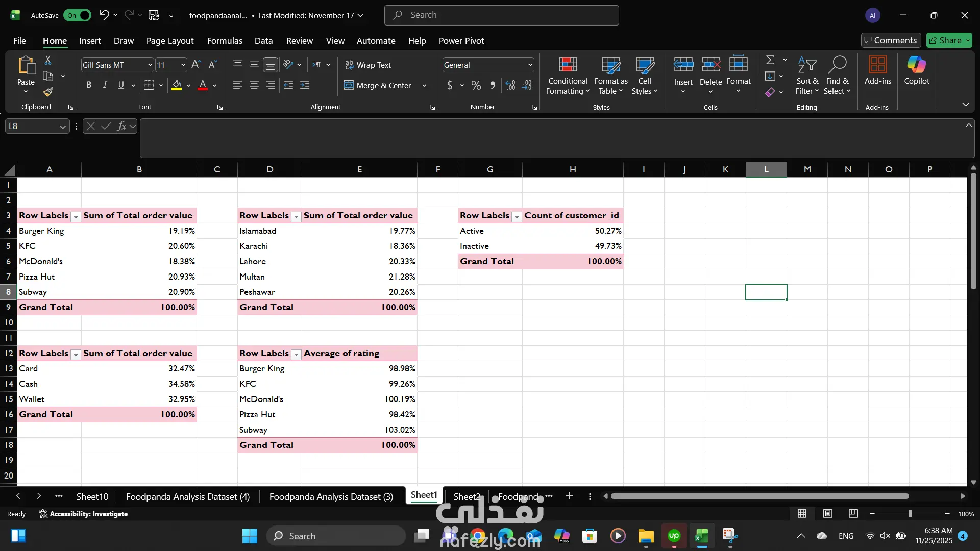Screen dimensions: 980x551
Task: Open Row Labels filter for Burger King table
Action: click(x=76, y=216)
